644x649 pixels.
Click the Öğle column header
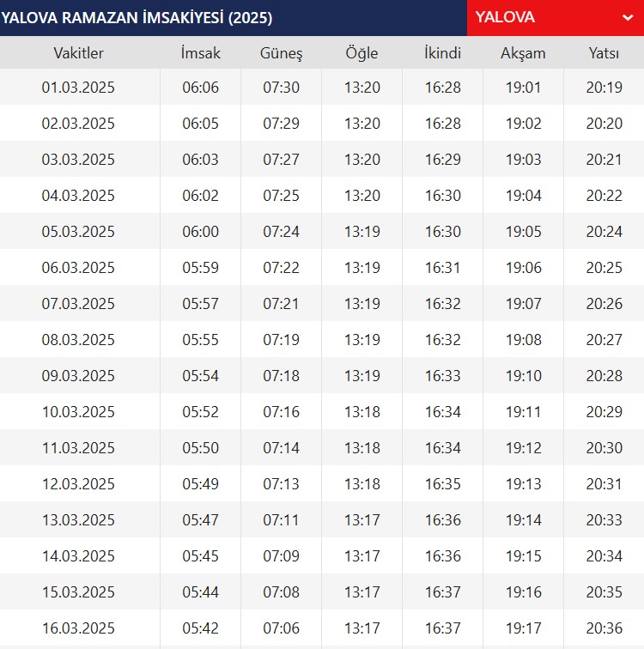(361, 53)
